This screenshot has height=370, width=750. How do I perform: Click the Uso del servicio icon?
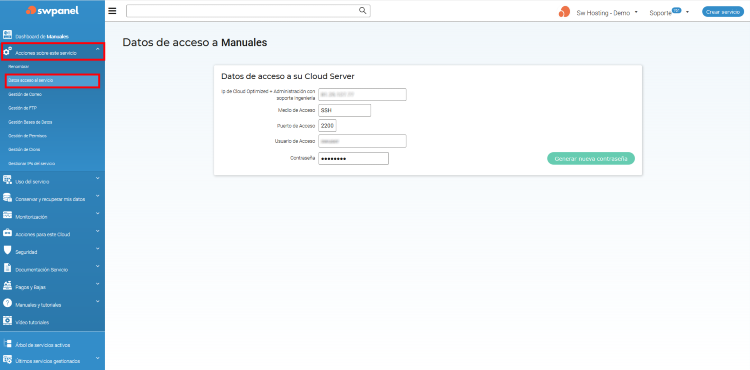(7, 180)
